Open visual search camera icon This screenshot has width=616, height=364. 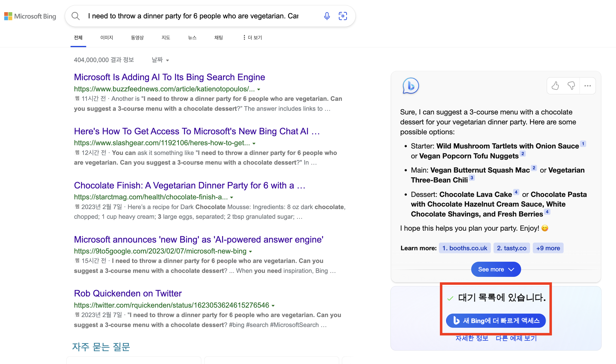pos(343,16)
